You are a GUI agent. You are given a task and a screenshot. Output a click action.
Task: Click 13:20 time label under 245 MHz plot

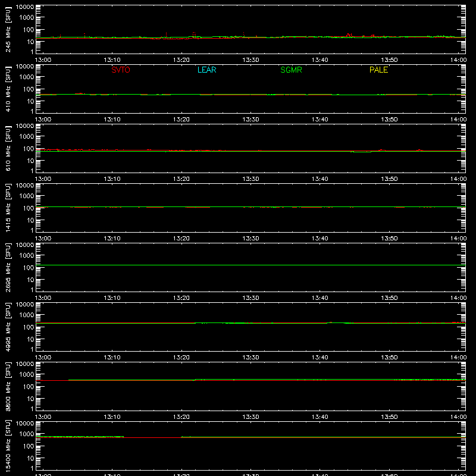pyautogui.click(x=181, y=60)
